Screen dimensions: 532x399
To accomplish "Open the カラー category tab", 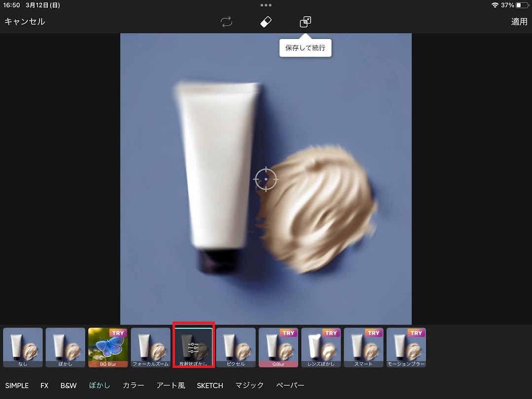I will pyautogui.click(x=133, y=385).
